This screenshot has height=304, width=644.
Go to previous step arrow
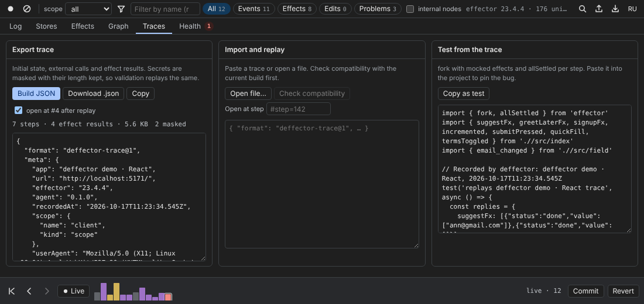click(x=29, y=291)
